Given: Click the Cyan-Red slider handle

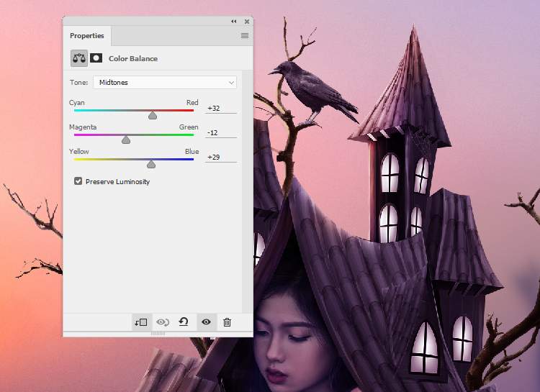Looking at the screenshot, I should coord(153,115).
